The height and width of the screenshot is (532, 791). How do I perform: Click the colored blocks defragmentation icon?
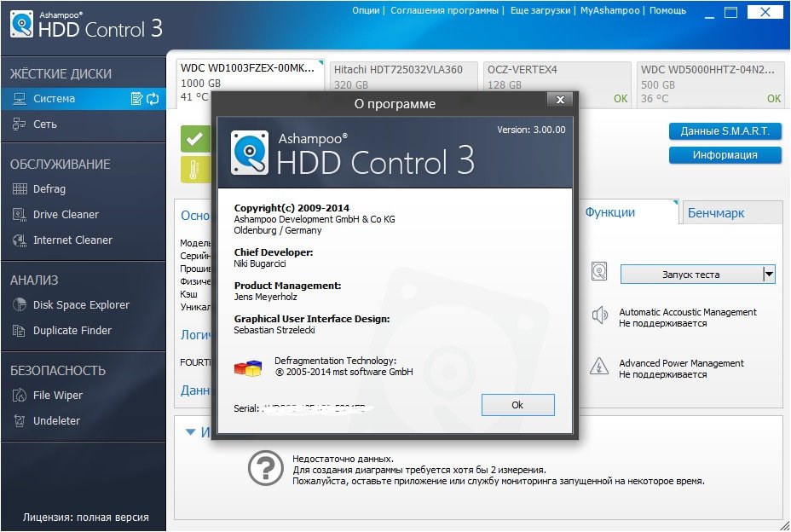coord(248,368)
